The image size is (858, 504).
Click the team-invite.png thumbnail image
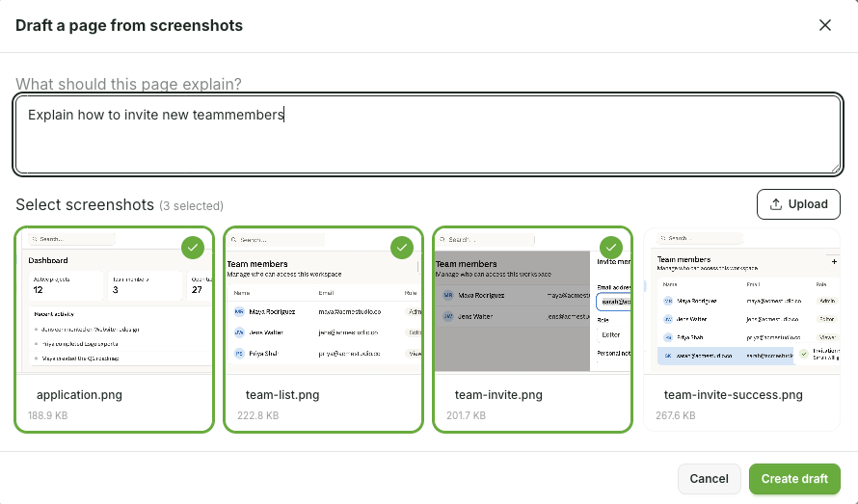(532, 301)
